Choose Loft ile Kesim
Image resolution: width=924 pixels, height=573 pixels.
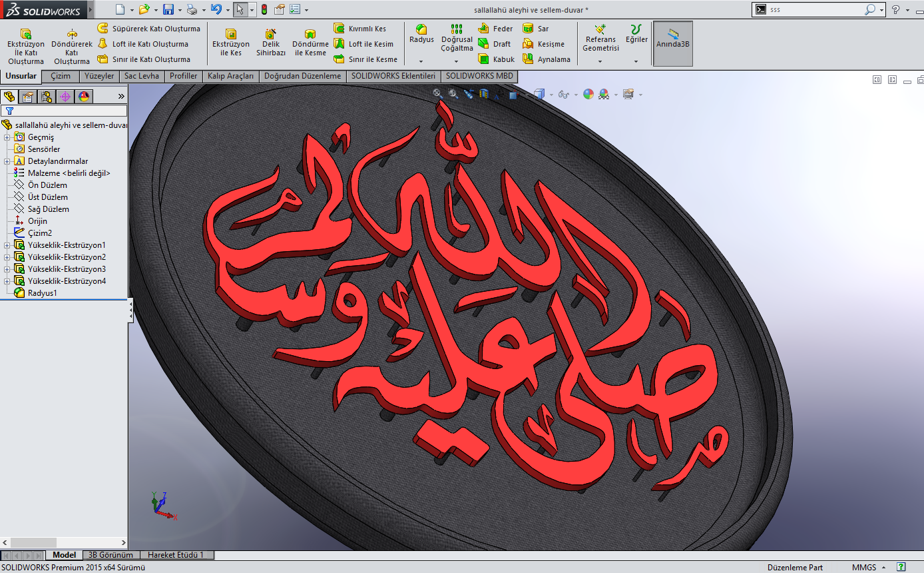363,44
